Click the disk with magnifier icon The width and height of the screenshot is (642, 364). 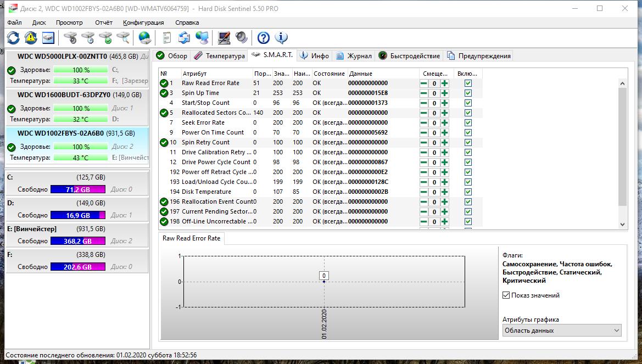pyautogui.click(x=123, y=37)
